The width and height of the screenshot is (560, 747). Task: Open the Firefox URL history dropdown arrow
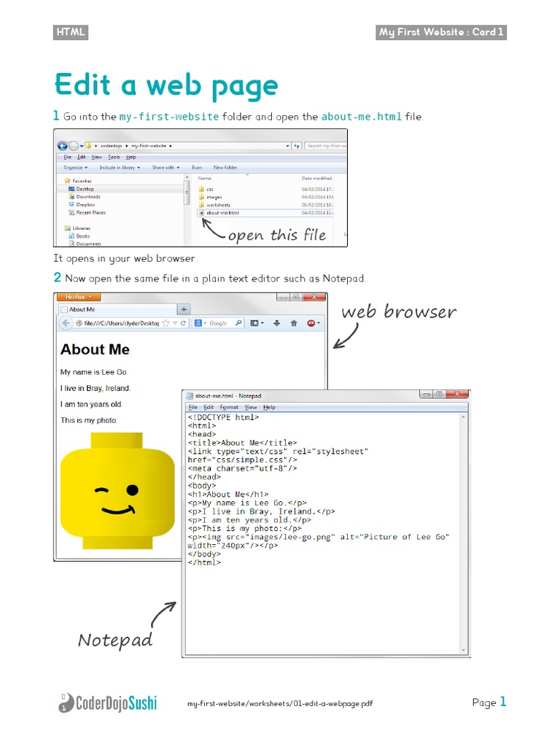[x=175, y=323]
